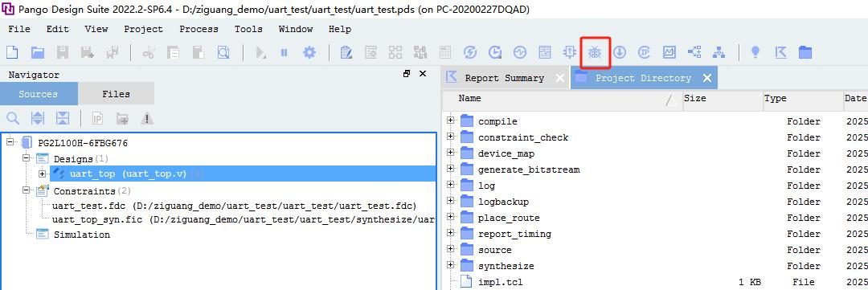Open the IP circle toolbar icon

[645, 52]
